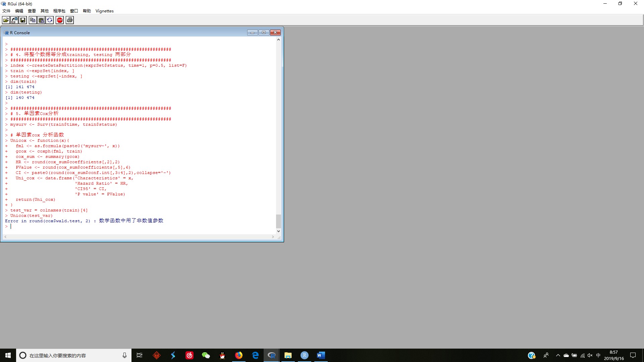Image resolution: width=644 pixels, height=362 pixels.
Task: Switch the 中 input method indicator
Action: [x=598, y=355]
